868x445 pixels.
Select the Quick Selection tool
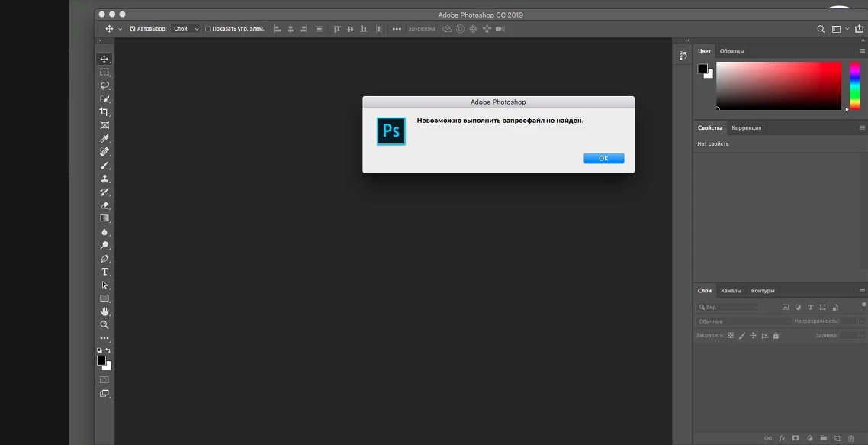pyautogui.click(x=104, y=98)
